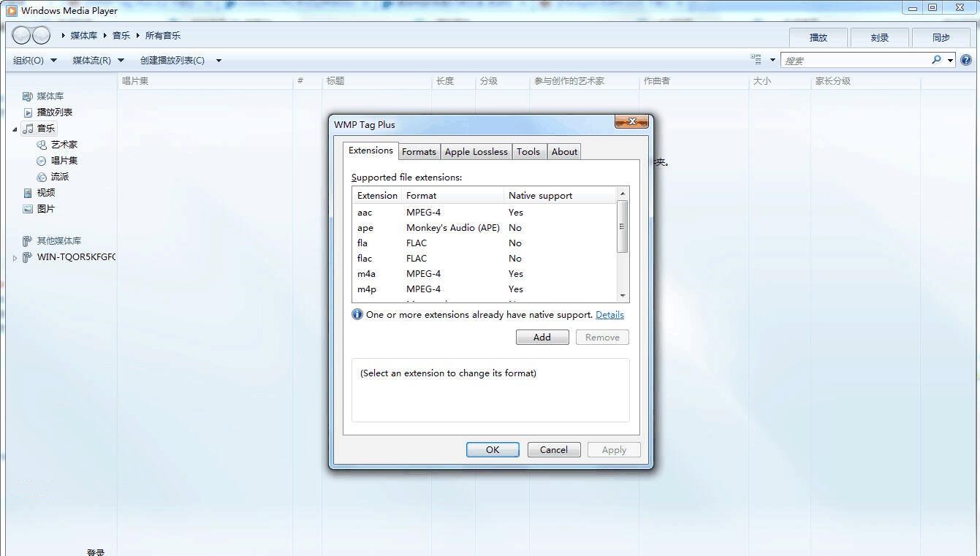Switch to the Extensions tab
980x556 pixels.
tap(371, 151)
